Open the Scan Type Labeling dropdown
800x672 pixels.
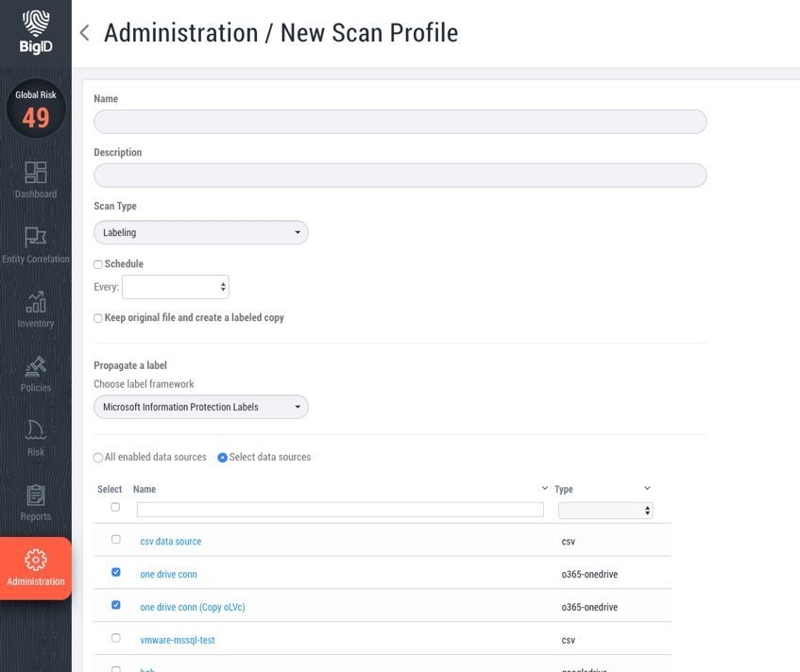[201, 232]
